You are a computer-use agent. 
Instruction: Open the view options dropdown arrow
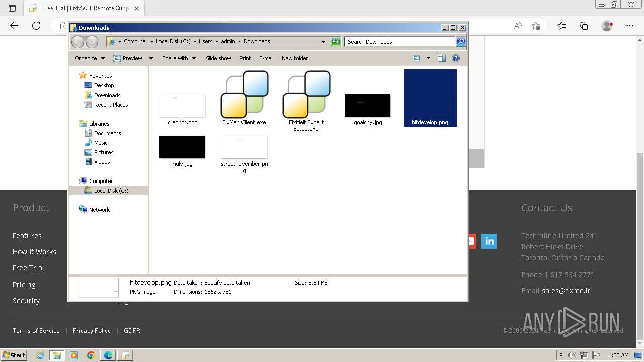[428, 58]
